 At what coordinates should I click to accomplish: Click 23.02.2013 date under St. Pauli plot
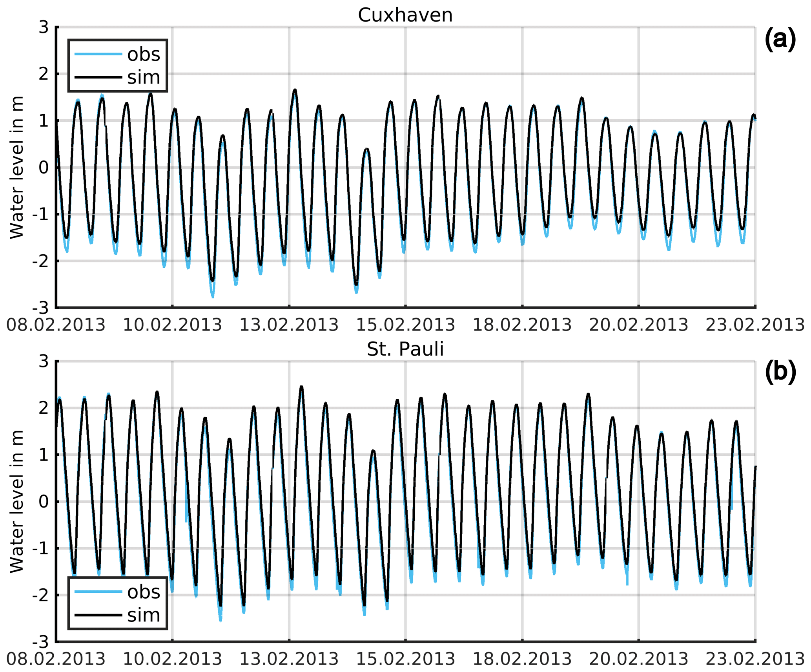pyautogui.click(x=755, y=659)
